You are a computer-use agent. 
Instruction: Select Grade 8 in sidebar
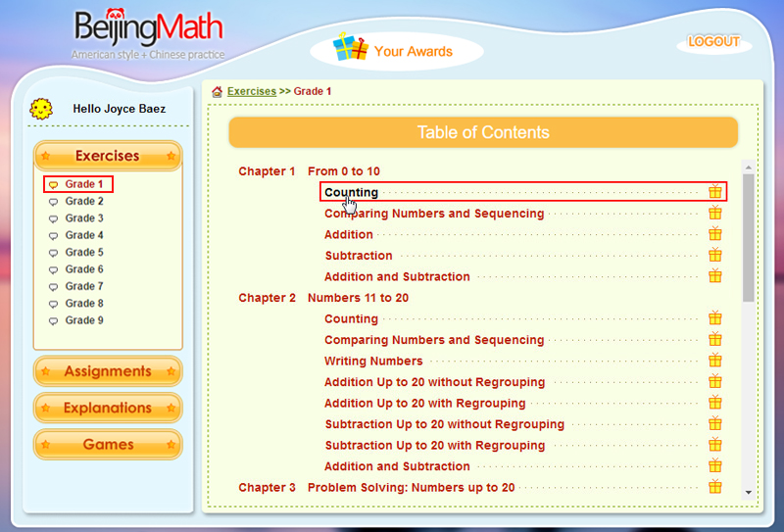pos(84,303)
